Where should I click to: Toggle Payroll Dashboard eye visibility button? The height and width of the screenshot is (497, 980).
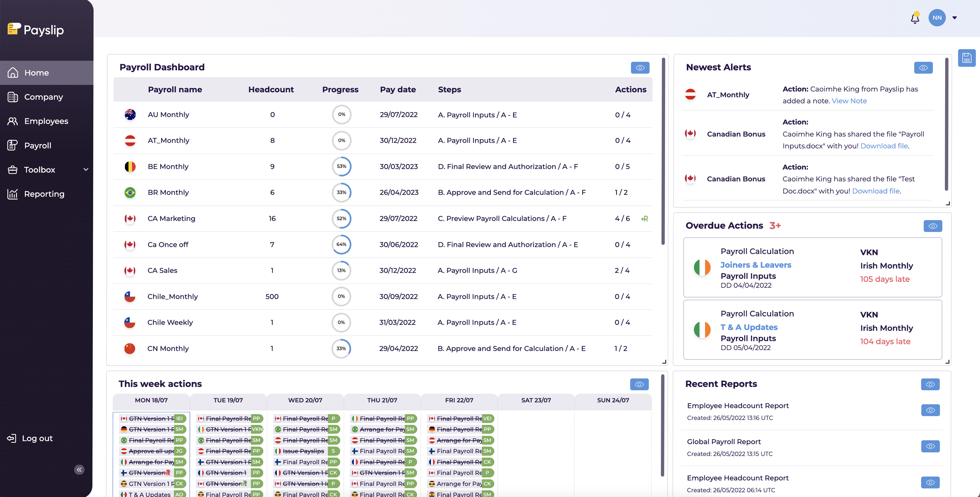(x=640, y=68)
